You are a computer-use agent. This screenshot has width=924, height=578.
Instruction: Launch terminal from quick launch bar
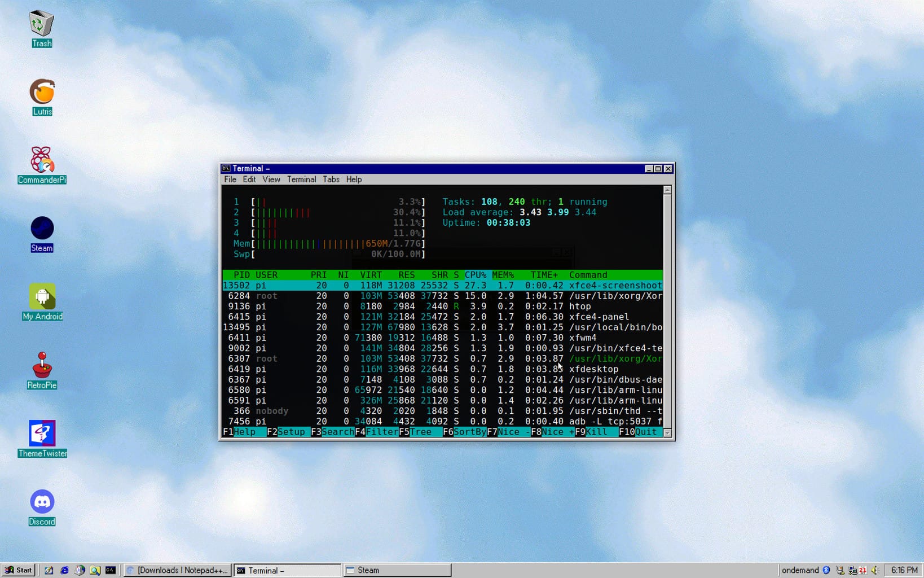111,570
